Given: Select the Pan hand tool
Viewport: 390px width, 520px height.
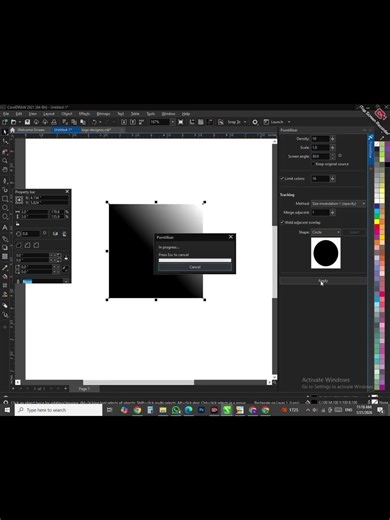Looking at the screenshot, I should [x=5, y=170].
